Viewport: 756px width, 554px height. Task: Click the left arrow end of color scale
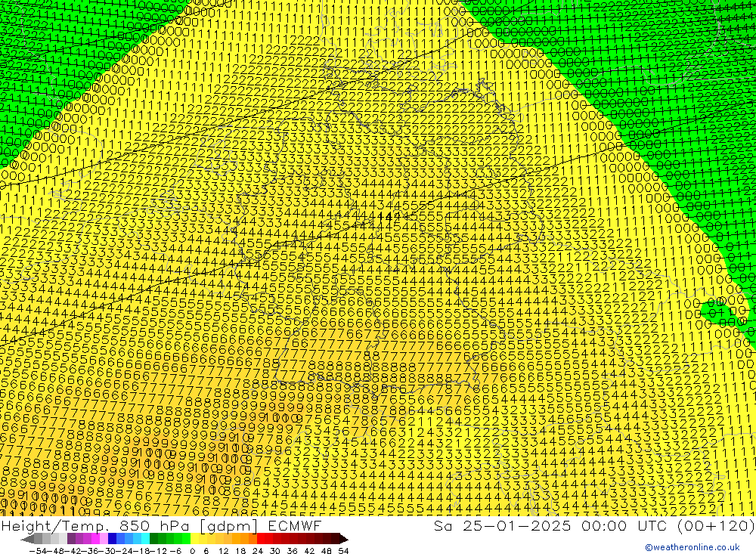(27, 540)
